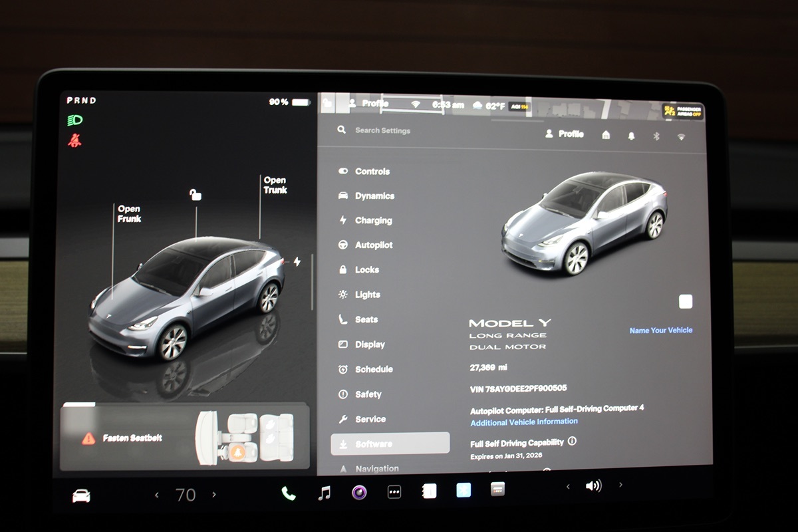798x532 pixels.
Task: Click the white color swatch under car image
Action: click(685, 302)
